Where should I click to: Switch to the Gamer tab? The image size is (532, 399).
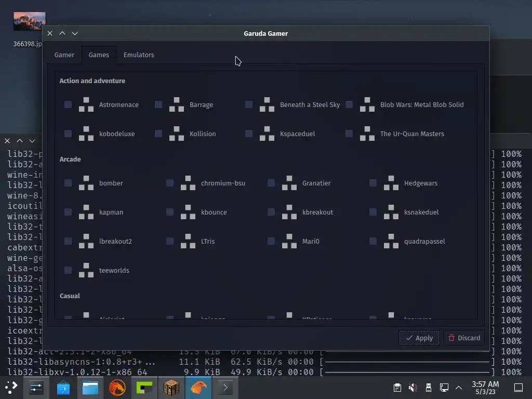(x=64, y=55)
